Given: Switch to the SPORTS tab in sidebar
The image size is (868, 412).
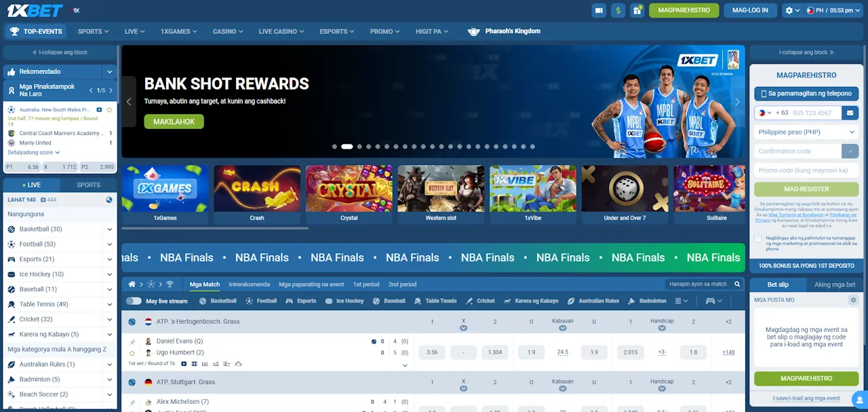Looking at the screenshot, I should (x=88, y=185).
